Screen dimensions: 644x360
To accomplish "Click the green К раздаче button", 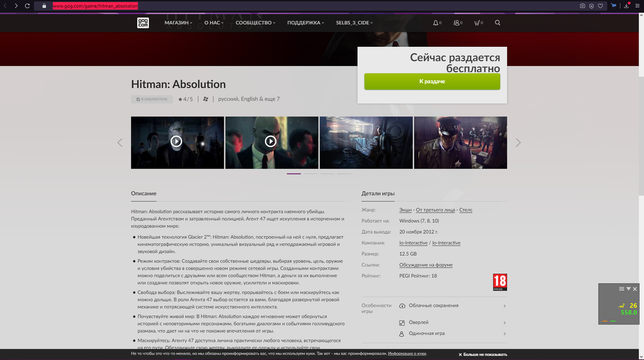I will [x=432, y=82].
